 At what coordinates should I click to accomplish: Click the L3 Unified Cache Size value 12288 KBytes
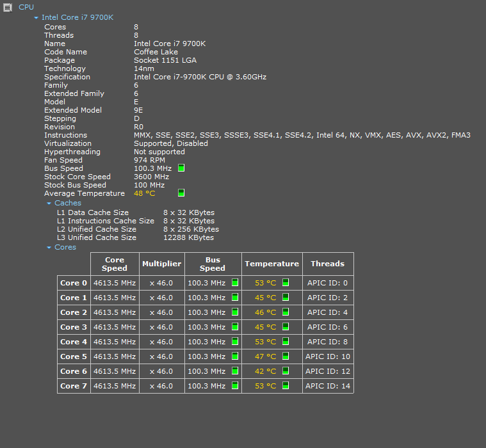click(188, 237)
